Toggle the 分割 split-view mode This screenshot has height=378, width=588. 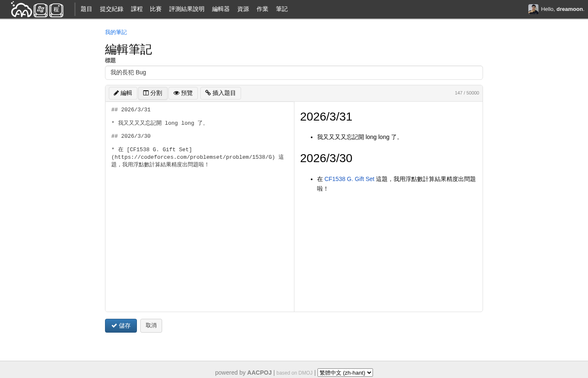[152, 93]
